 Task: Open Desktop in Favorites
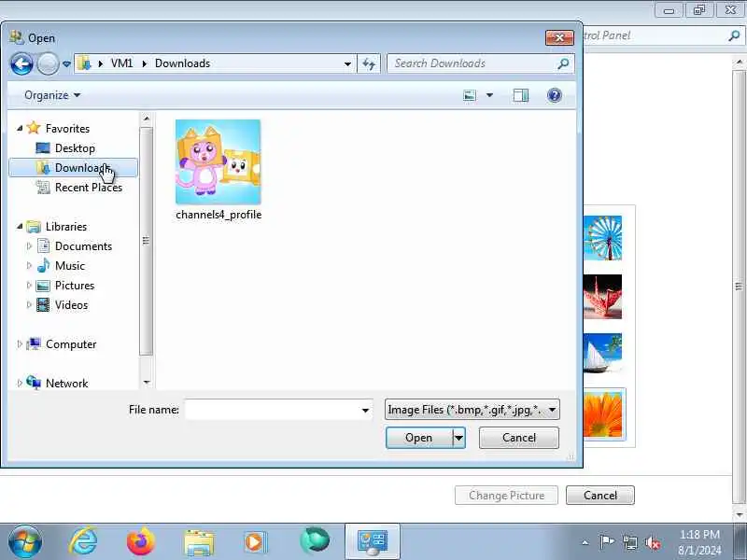75,148
